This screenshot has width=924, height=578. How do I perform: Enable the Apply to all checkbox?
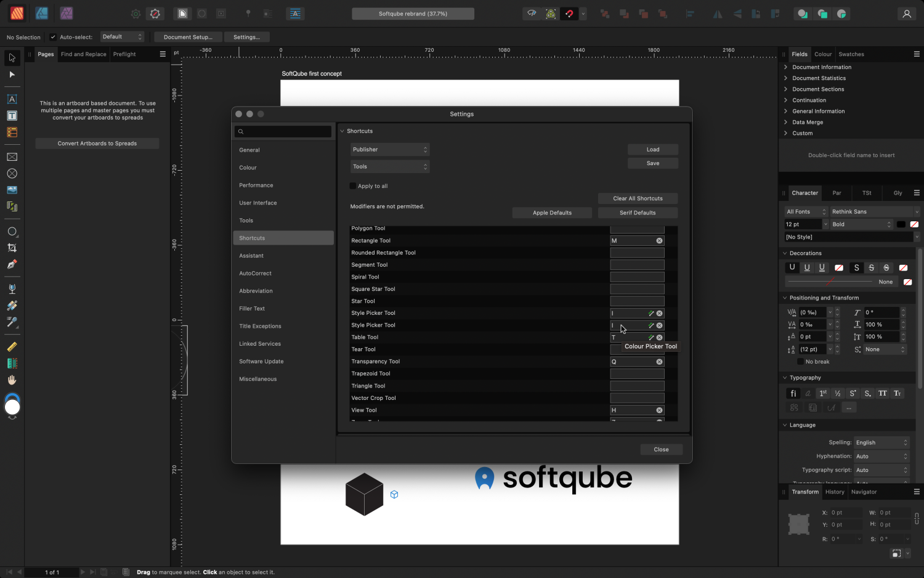tap(352, 185)
